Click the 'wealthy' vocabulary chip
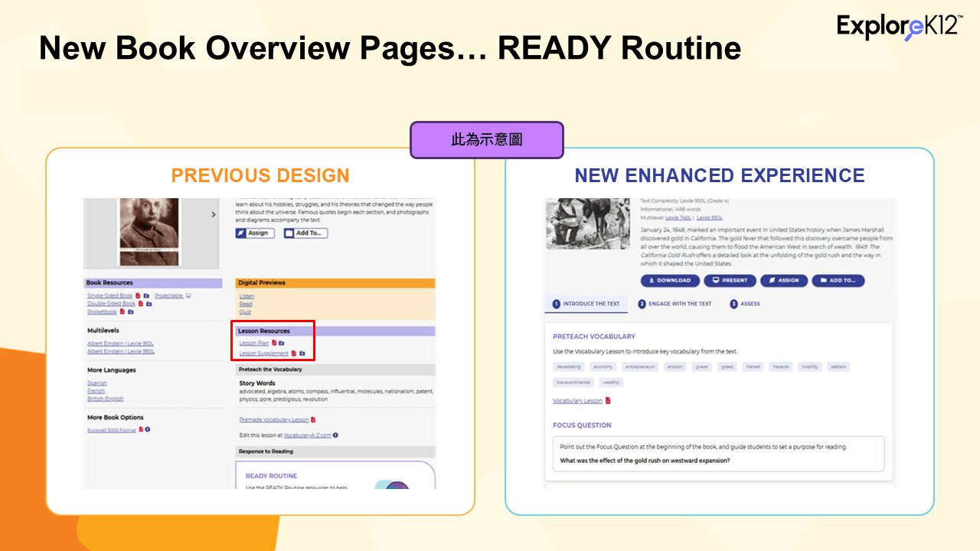This screenshot has width=980, height=551. tap(611, 383)
